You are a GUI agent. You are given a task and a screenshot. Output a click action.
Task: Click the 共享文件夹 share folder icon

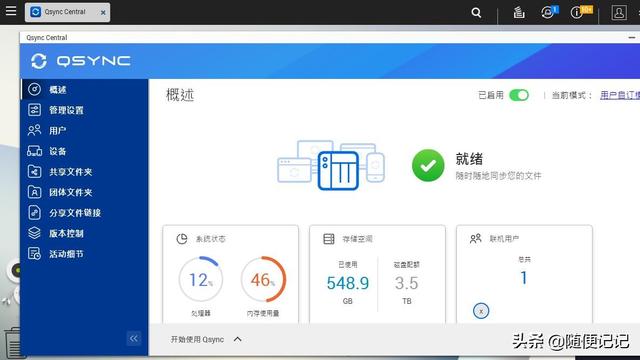coord(34,171)
